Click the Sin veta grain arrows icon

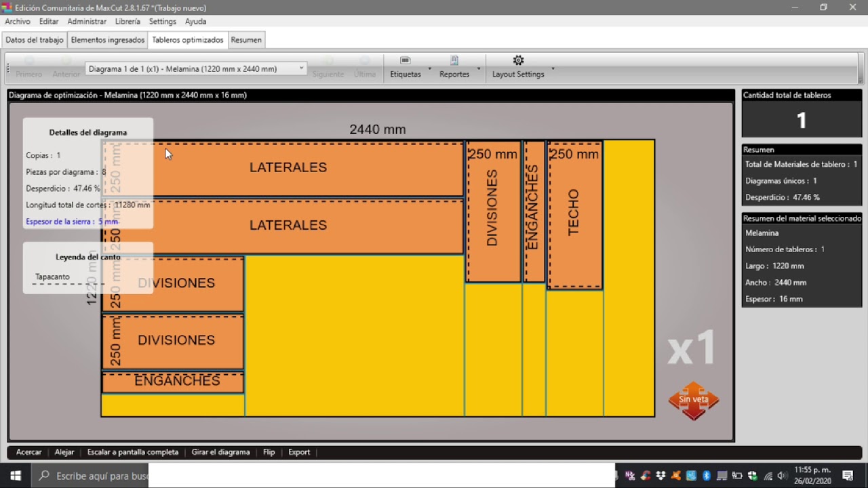point(694,400)
